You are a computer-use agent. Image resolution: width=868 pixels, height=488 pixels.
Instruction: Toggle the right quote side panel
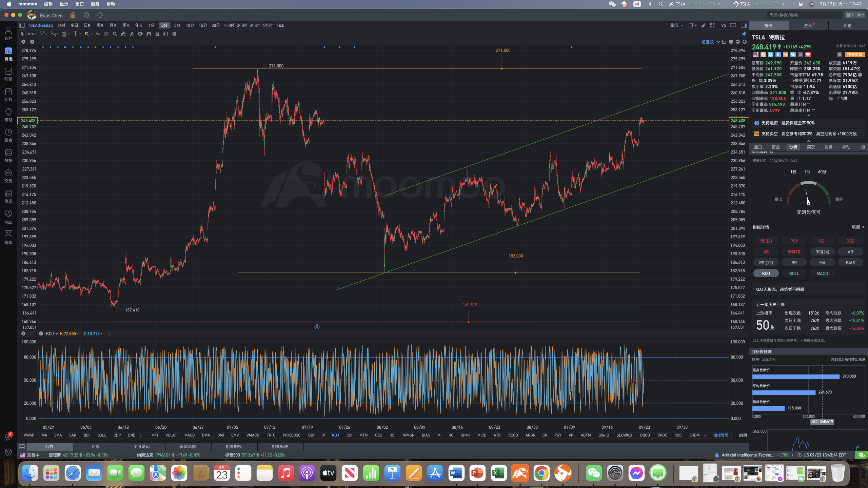click(x=744, y=25)
